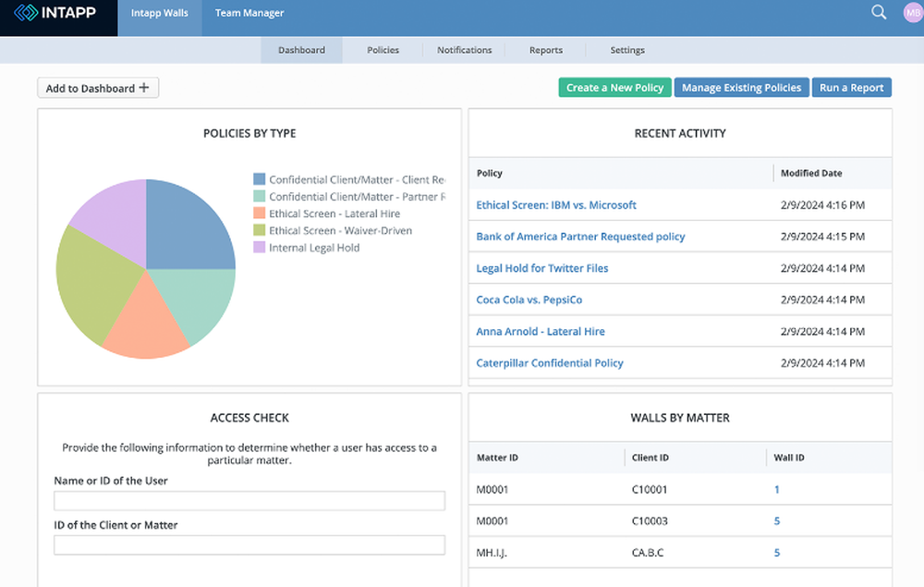Click Add to Dashboard button
Image resolution: width=924 pixels, height=587 pixels.
coord(98,88)
